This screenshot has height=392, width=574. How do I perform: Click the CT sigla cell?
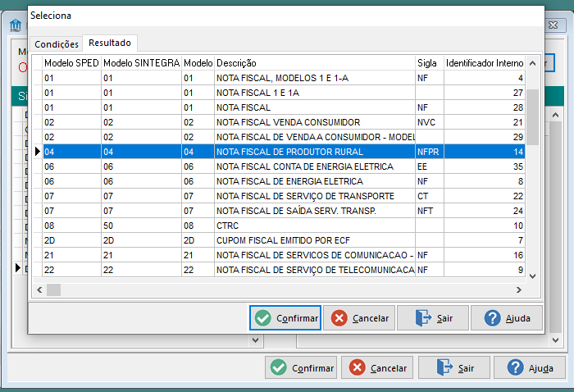(x=430, y=196)
